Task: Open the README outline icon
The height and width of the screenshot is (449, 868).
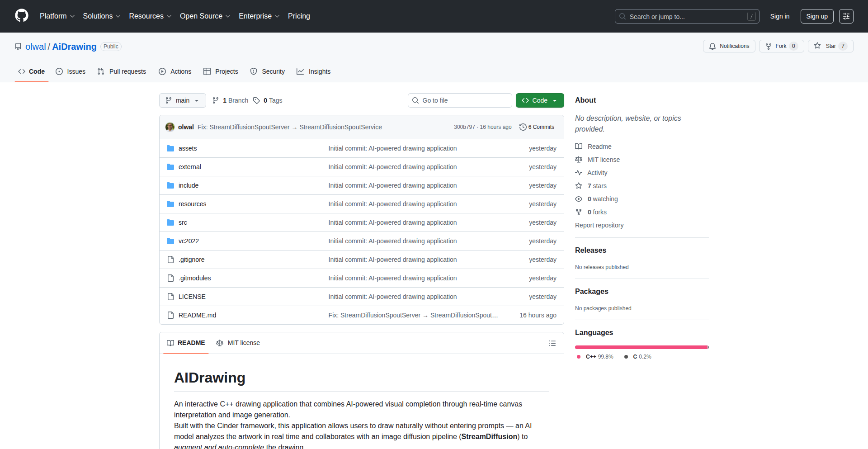Action: pyautogui.click(x=552, y=343)
